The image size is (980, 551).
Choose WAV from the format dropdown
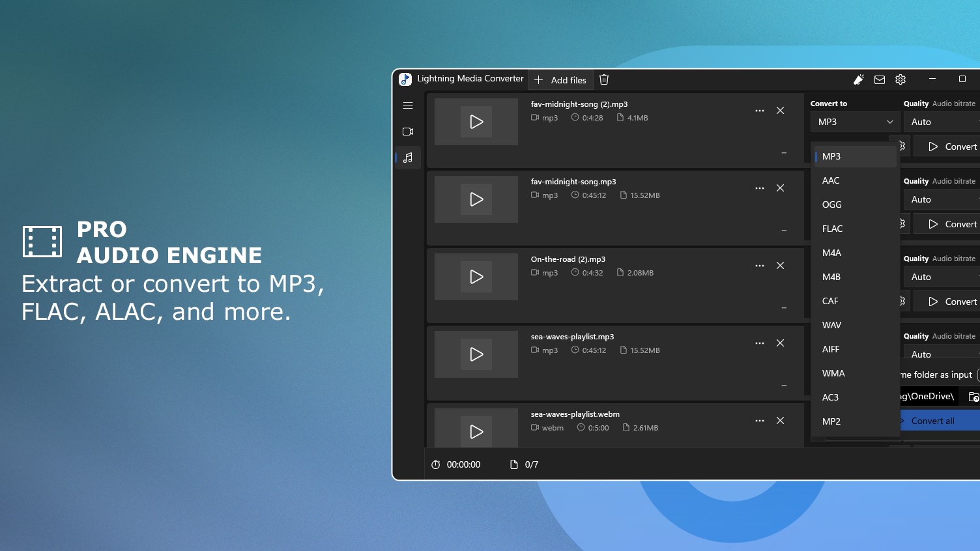856,325
